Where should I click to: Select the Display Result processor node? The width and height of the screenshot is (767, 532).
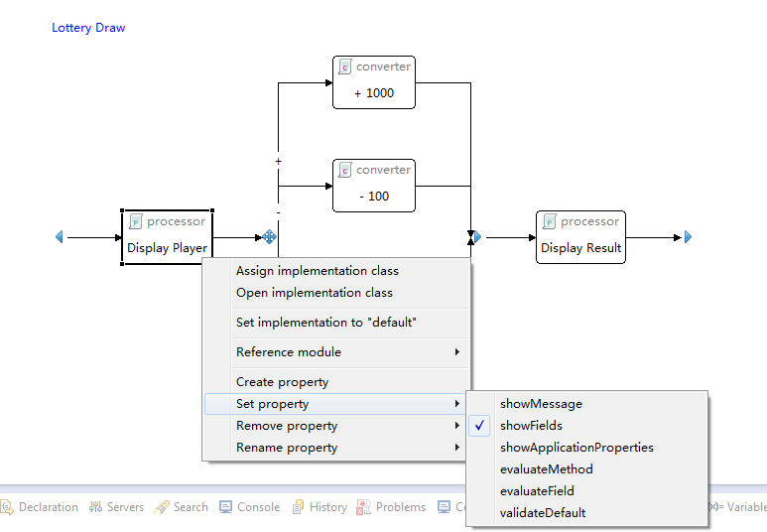click(580, 237)
